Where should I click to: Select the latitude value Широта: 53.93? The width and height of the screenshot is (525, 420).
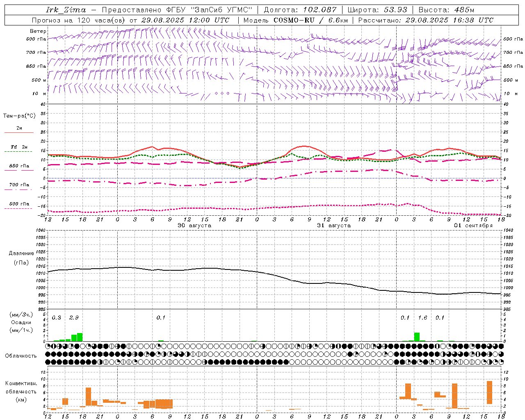point(377,10)
